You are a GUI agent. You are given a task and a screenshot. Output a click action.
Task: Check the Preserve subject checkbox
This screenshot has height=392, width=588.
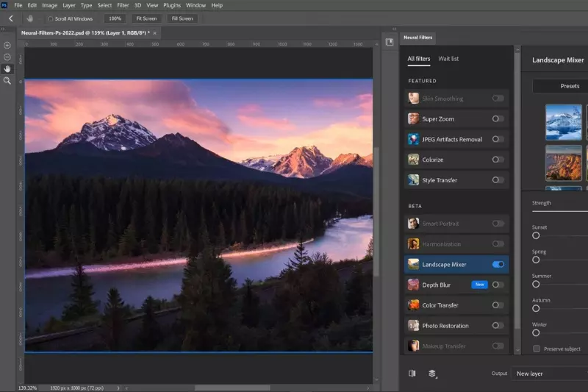(537, 349)
